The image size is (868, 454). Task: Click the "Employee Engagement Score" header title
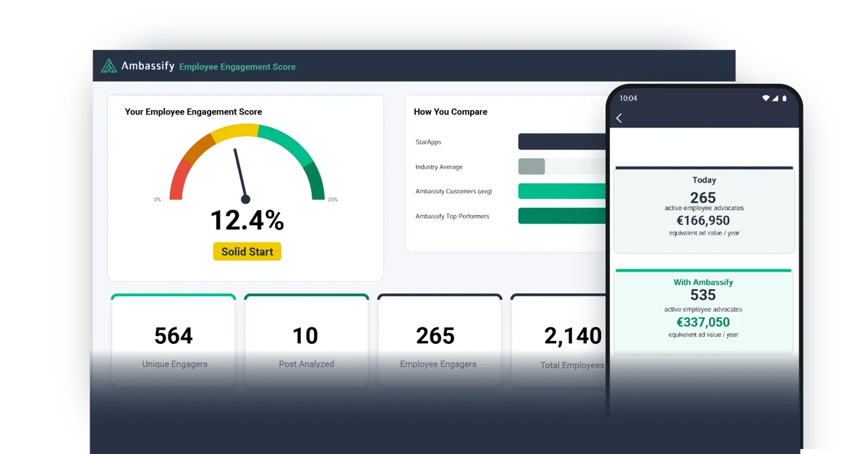[237, 67]
